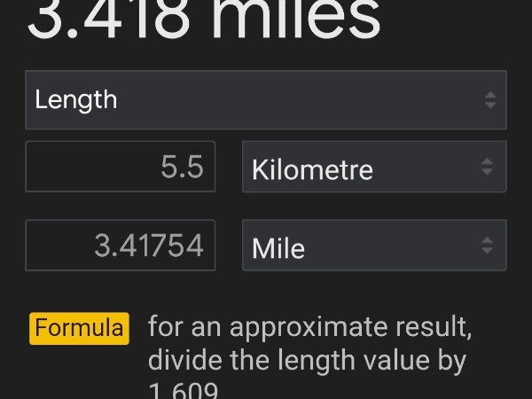Click the up arrow in the Kilometre selector

(x=487, y=160)
